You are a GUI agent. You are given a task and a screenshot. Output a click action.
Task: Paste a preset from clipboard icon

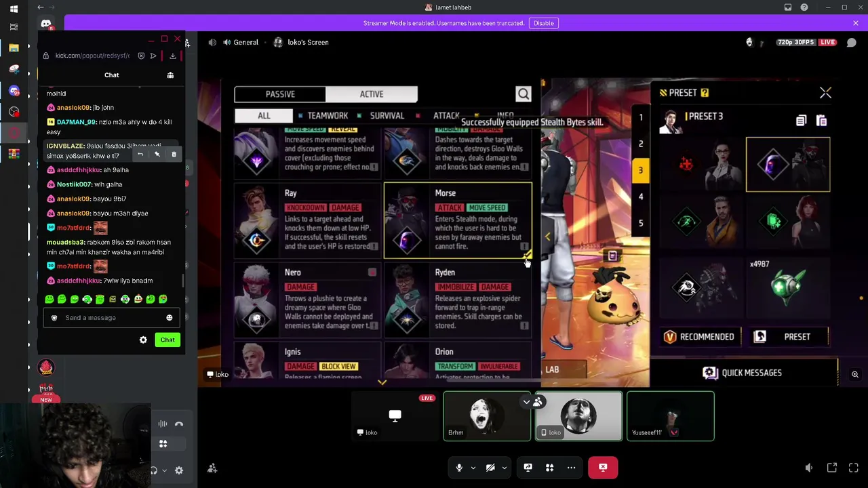(821, 121)
